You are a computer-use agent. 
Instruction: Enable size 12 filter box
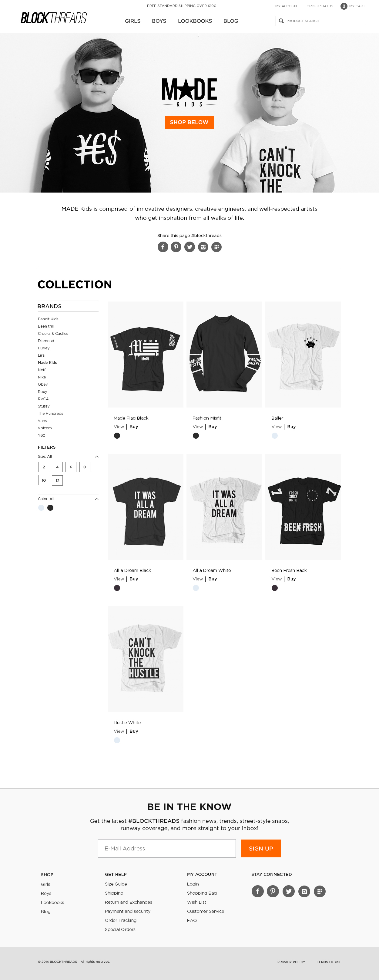(58, 480)
